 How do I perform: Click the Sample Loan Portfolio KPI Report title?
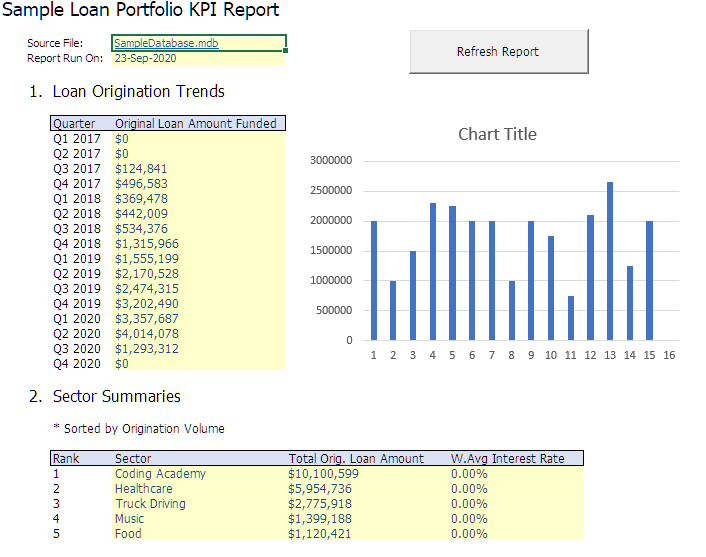point(140,9)
